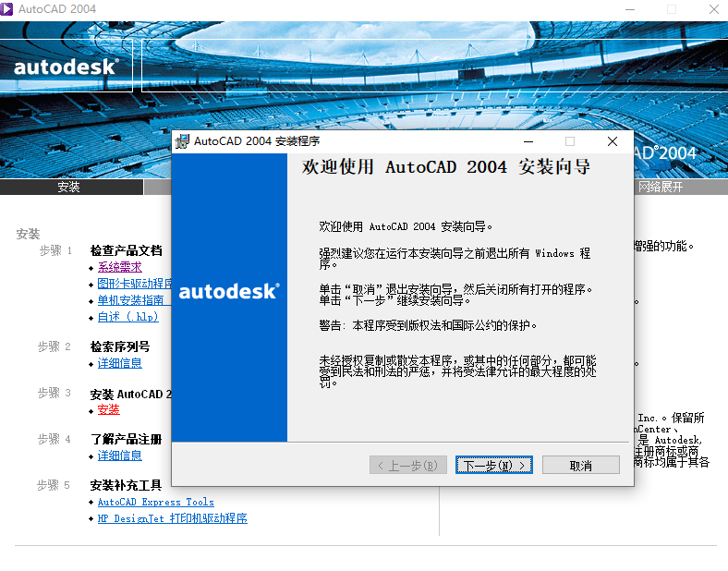Image resolution: width=728 pixels, height=571 pixels.
Task: Click the installer icon in the dialog title bar
Action: click(183, 141)
